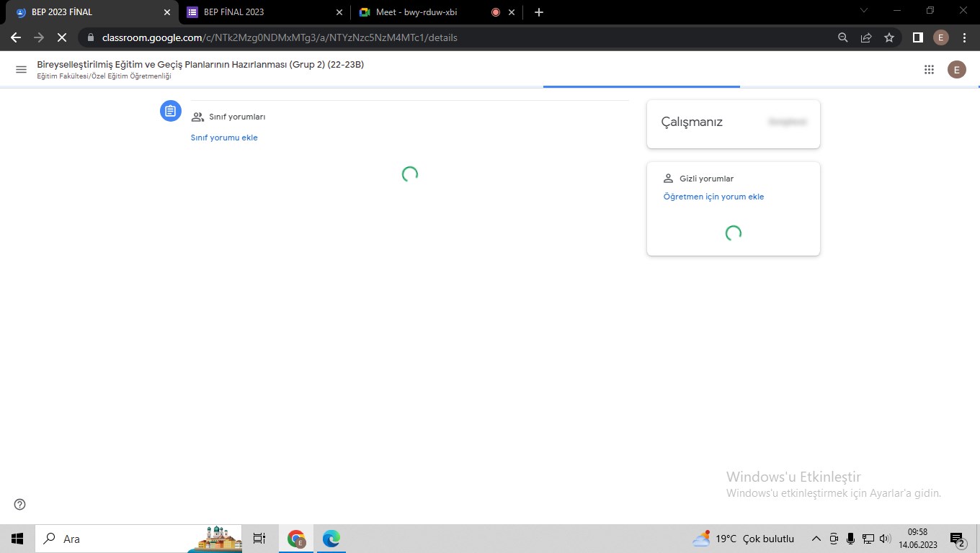This screenshot has height=553, width=980.
Task: Open the class title Bireyselleştirilmiş Eğitim link
Action: [200, 65]
